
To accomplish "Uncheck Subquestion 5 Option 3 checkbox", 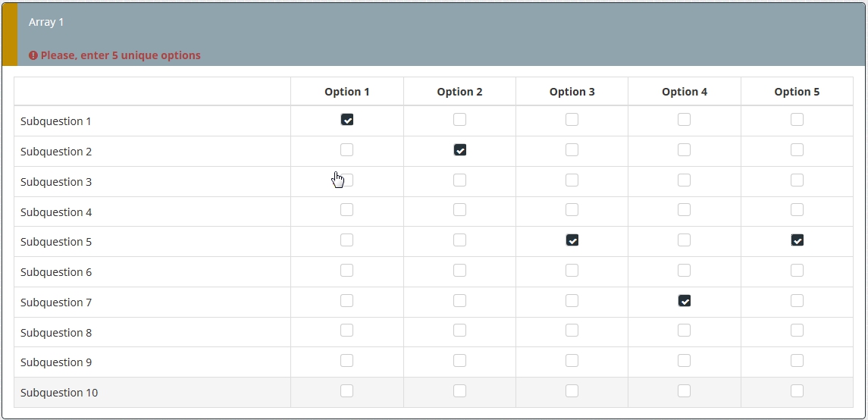I will (x=572, y=240).
